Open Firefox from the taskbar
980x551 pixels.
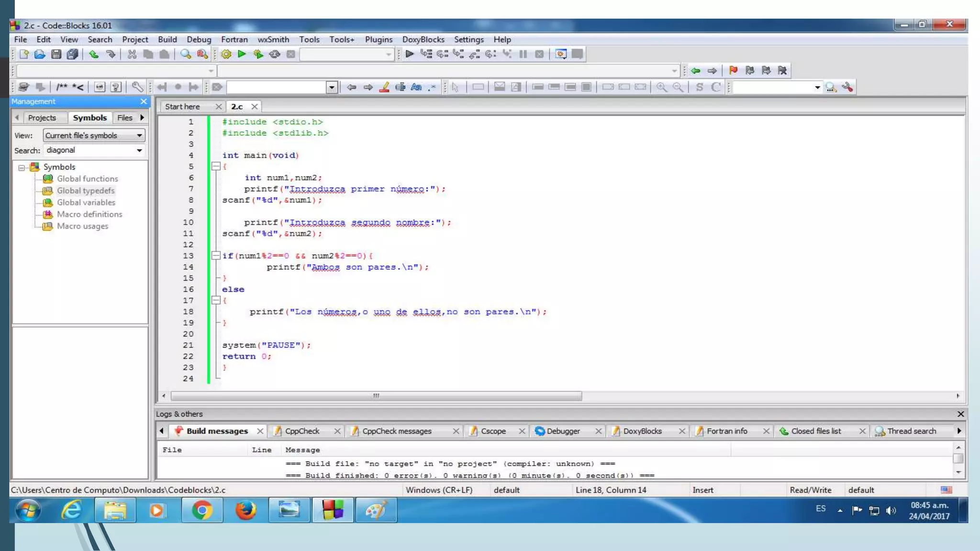pos(245,510)
